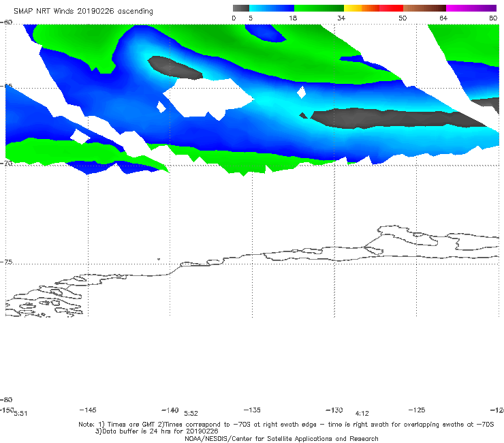This screenshot has width=504, height=443.
Task: Click the latitude label "-80"
Action: 6,399
